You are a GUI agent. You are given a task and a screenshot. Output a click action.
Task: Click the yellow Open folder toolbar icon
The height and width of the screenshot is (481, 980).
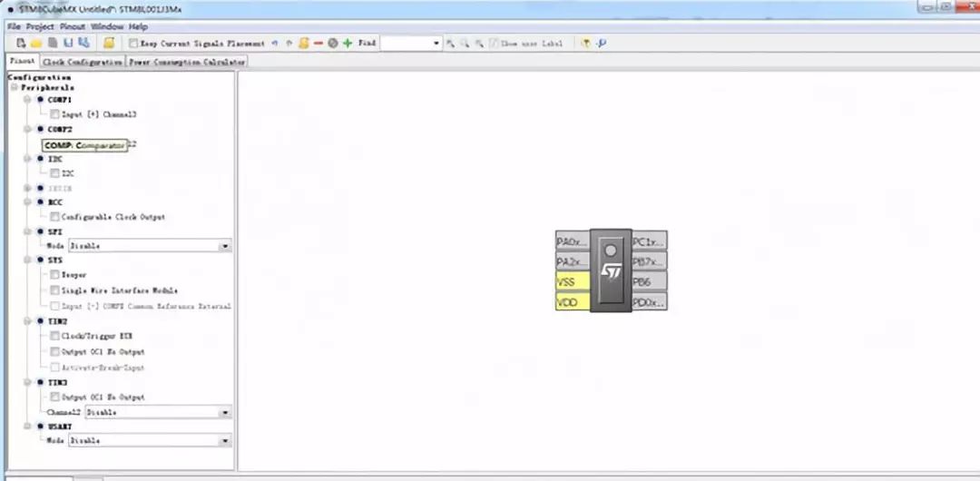[36, 44]
